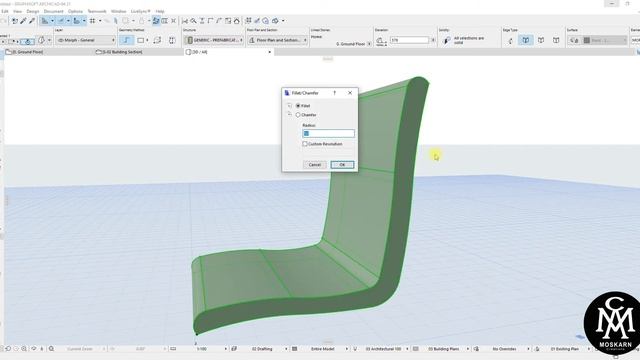Open the Options menu
This screenshot has height=360, width=640.
75,11
